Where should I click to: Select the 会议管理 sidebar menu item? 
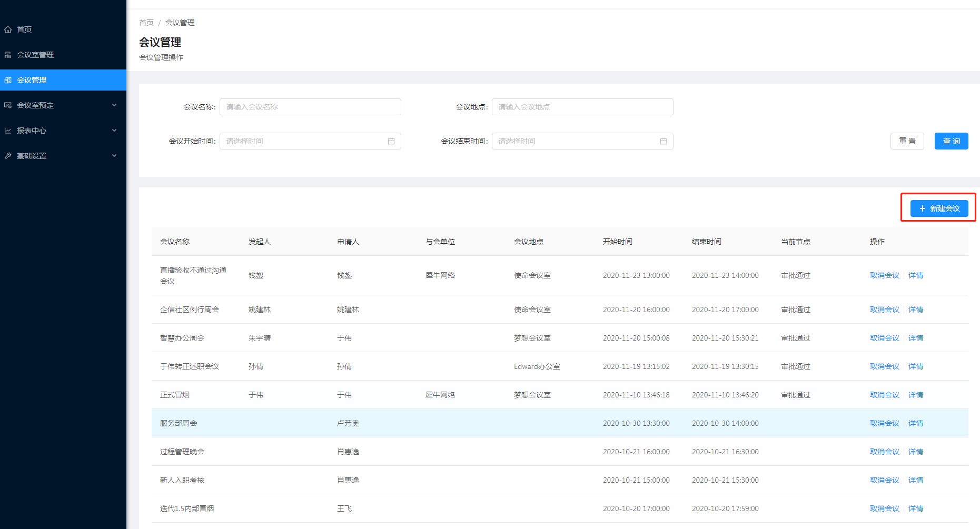pos(63,80)
